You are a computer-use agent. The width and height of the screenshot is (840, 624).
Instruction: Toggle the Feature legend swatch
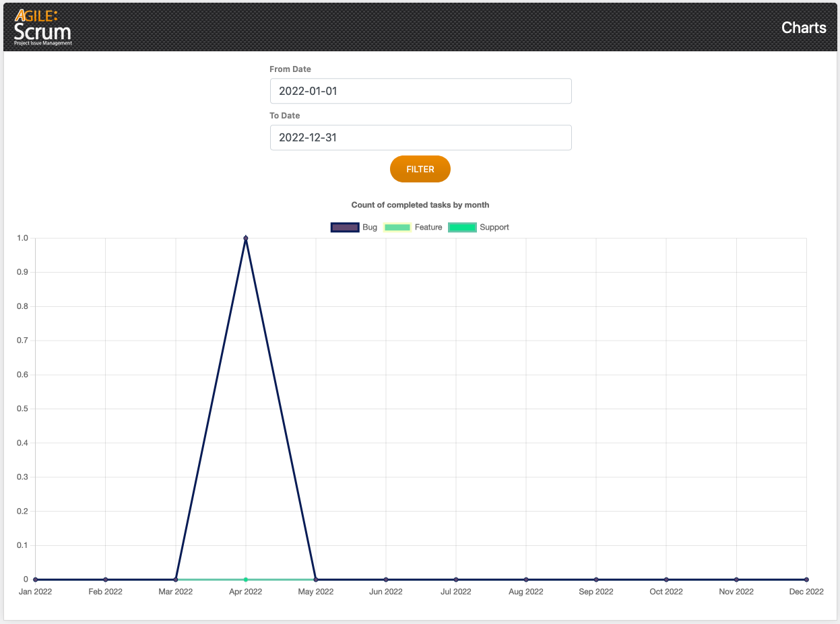[x=397, y=228]
